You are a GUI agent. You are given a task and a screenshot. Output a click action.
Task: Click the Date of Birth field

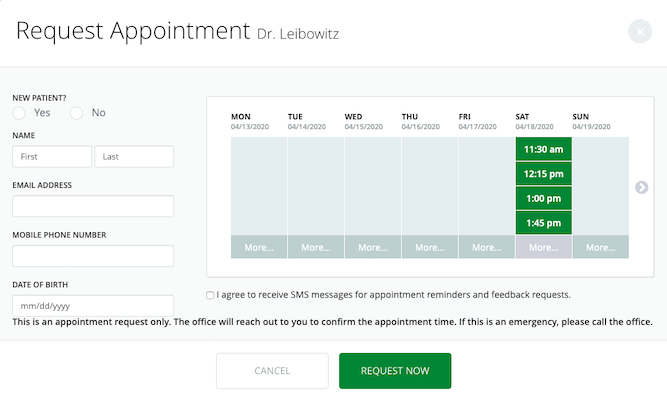coord(93,306)
